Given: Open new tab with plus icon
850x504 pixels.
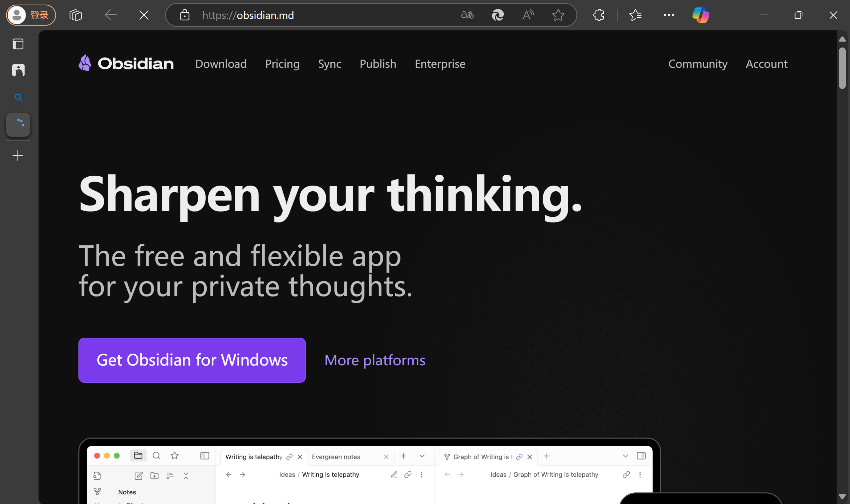Looking at the screenshot, I should tap(18, 155).
